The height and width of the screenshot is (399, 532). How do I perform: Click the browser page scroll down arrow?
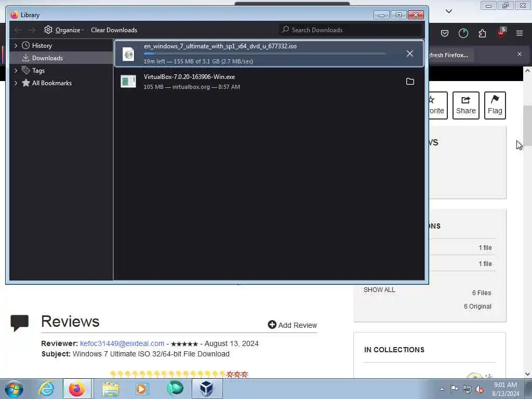point(527,374)
